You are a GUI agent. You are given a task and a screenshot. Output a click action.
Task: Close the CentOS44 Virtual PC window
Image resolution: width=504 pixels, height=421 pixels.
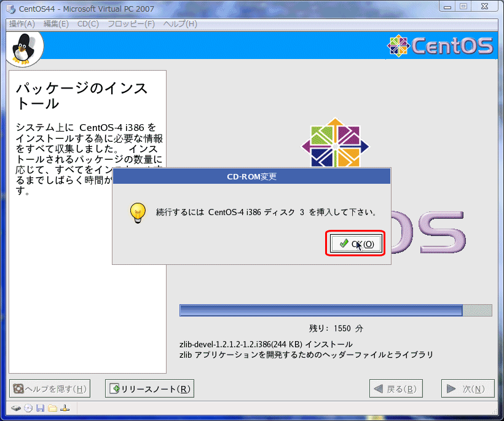click(485, 6)
